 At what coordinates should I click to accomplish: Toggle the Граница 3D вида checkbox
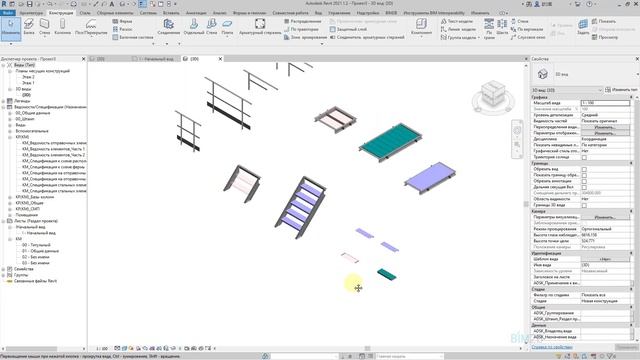pyautogui.click(x=584, y=205)
